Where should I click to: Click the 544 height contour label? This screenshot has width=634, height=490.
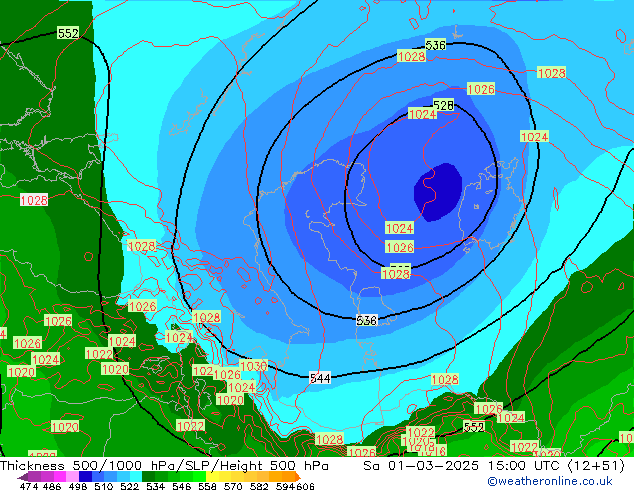[x=320, y=378]
